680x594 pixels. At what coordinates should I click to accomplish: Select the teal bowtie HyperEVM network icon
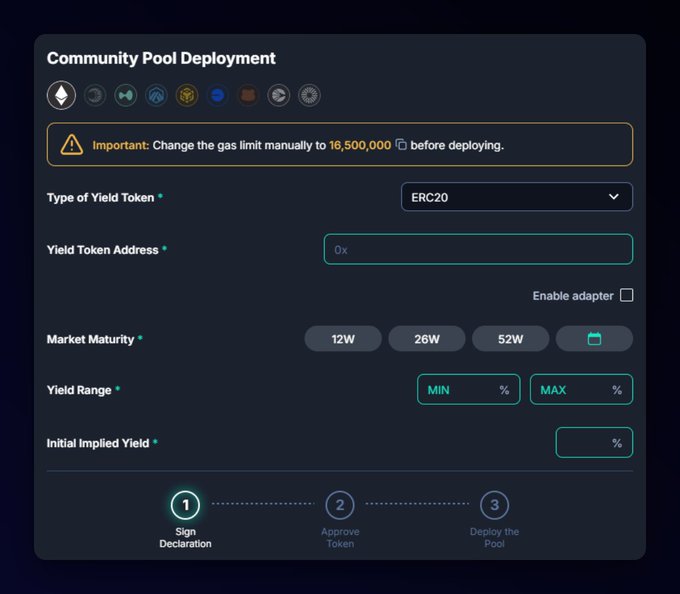pos(126,96)
